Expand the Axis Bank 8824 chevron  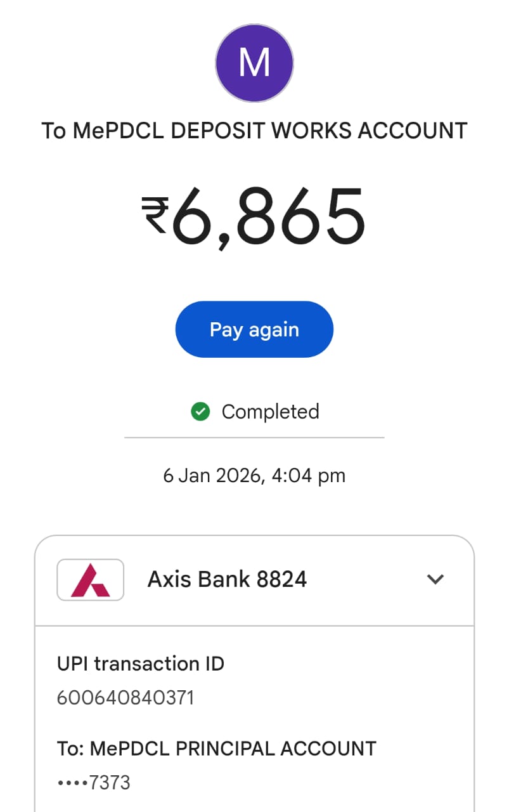(435, 579)
